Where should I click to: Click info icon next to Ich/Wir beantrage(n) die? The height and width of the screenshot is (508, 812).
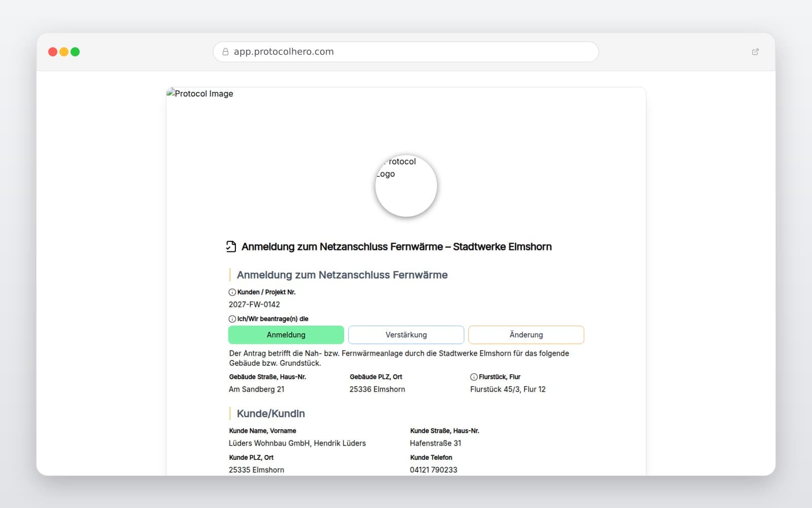click(x=232, y=319)
